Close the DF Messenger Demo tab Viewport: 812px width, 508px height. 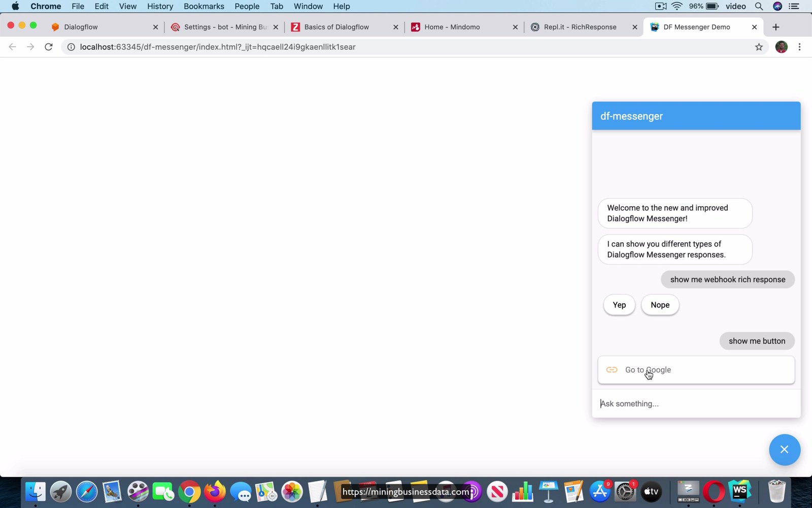[754, 27]
